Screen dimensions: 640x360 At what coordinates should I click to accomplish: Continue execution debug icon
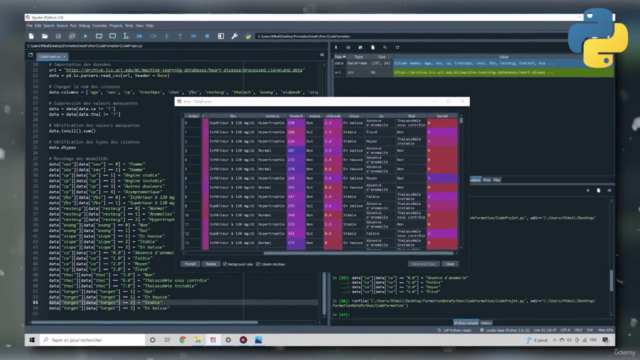tap(193, 36)
